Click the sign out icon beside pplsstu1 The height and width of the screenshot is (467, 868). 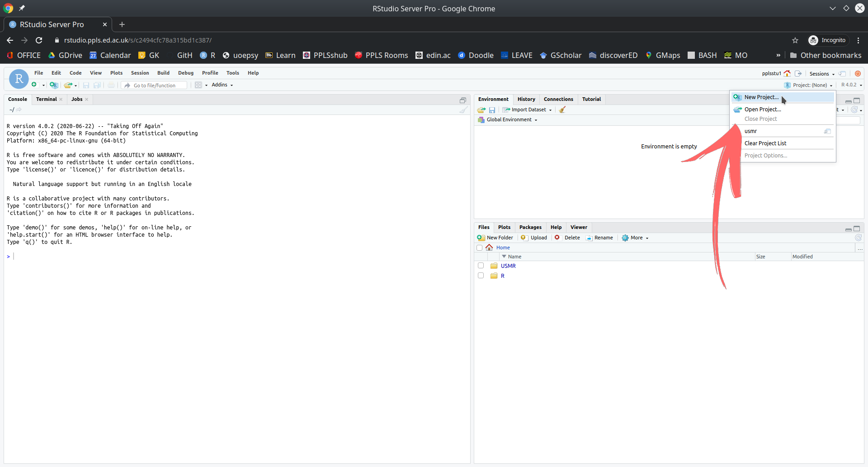(798, 73)
